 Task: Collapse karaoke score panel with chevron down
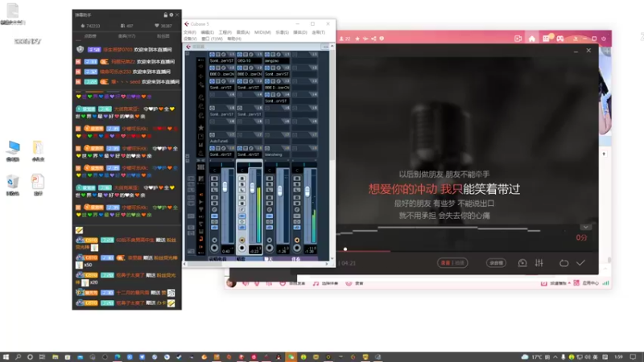click(585, 227)
